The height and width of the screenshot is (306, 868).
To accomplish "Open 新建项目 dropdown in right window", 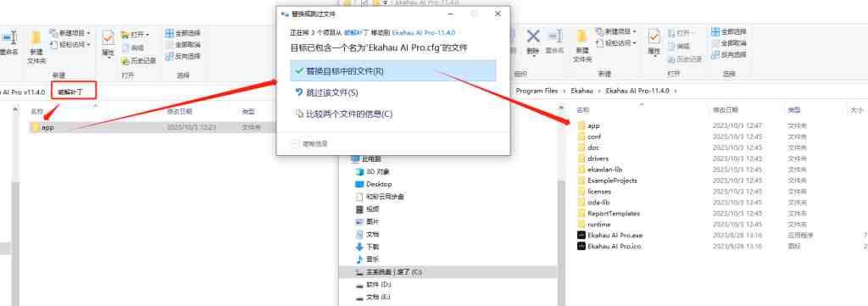I will tap(616, 31).
